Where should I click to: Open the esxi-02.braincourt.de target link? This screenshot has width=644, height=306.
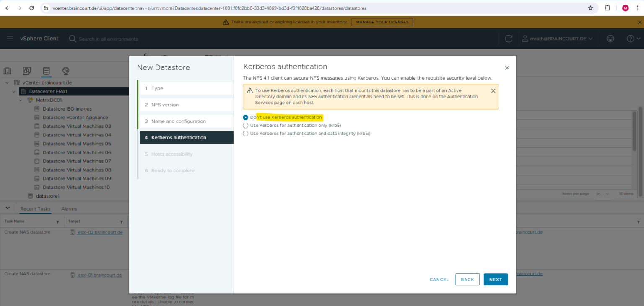(x=100, y=232)
